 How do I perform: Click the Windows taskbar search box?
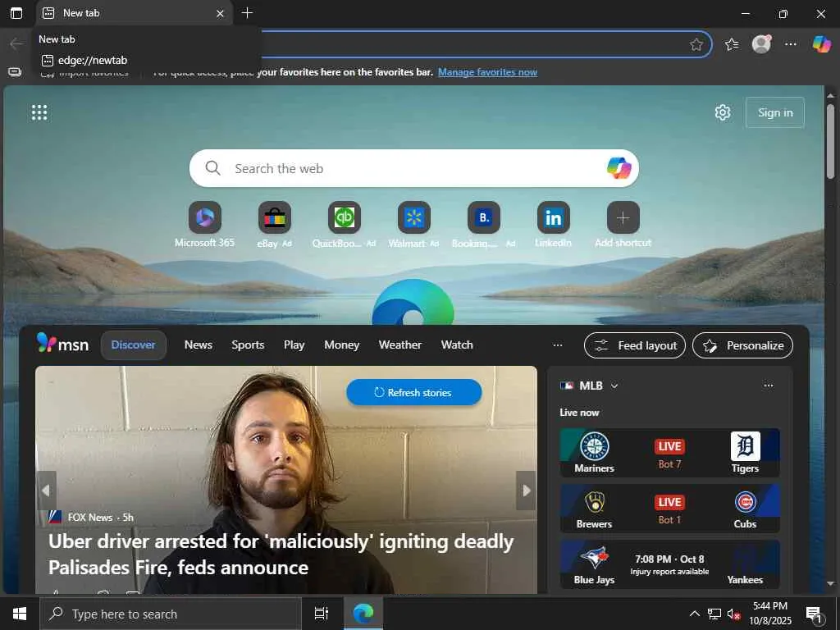(x=171, y=614)
